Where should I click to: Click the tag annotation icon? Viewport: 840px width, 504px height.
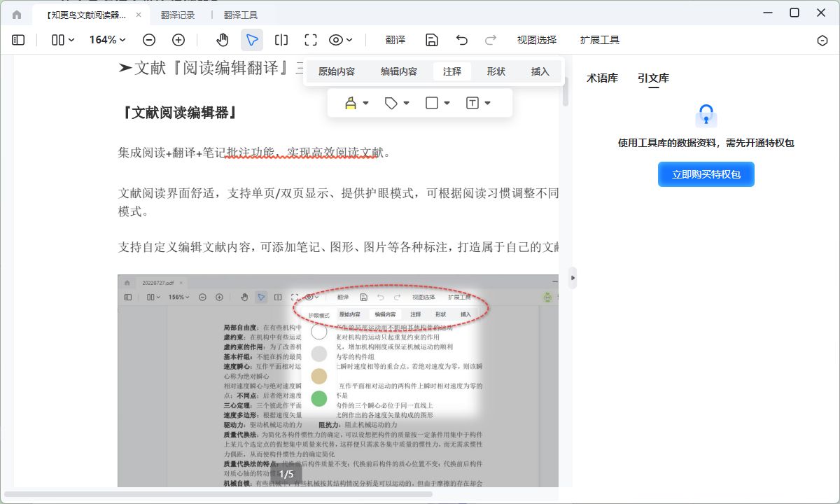pyautogui.click(x=391, y=103)
